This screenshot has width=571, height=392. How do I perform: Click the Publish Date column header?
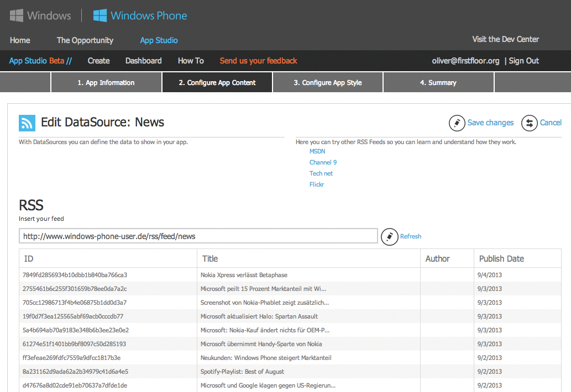(x=517, y=258)
